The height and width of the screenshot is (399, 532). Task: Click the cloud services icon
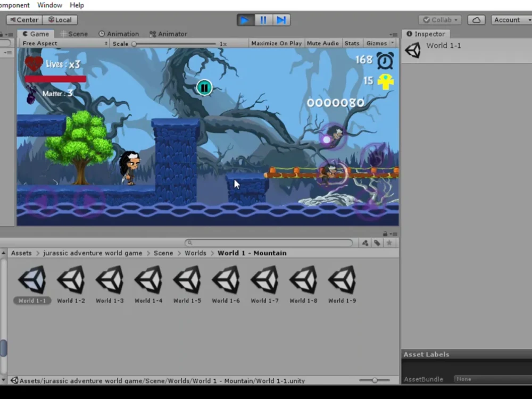[476, 20]
